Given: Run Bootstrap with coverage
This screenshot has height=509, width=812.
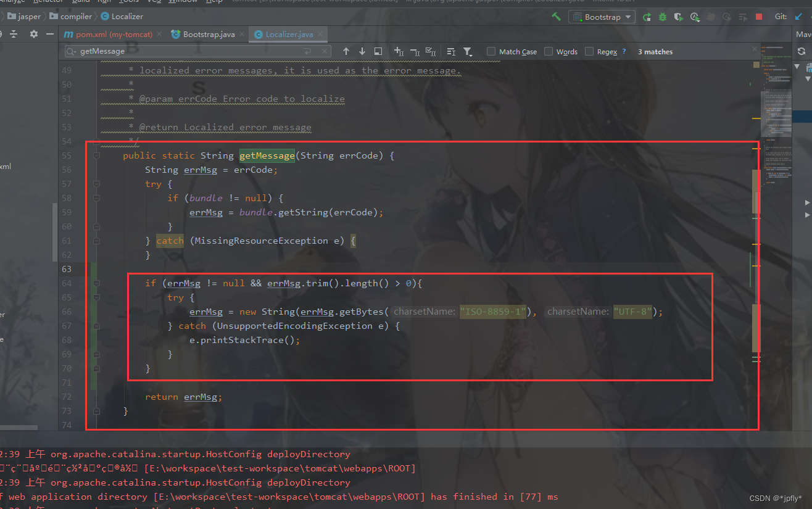Looking at the screenshot, I should pyautogui.click(x=679, y=17).
